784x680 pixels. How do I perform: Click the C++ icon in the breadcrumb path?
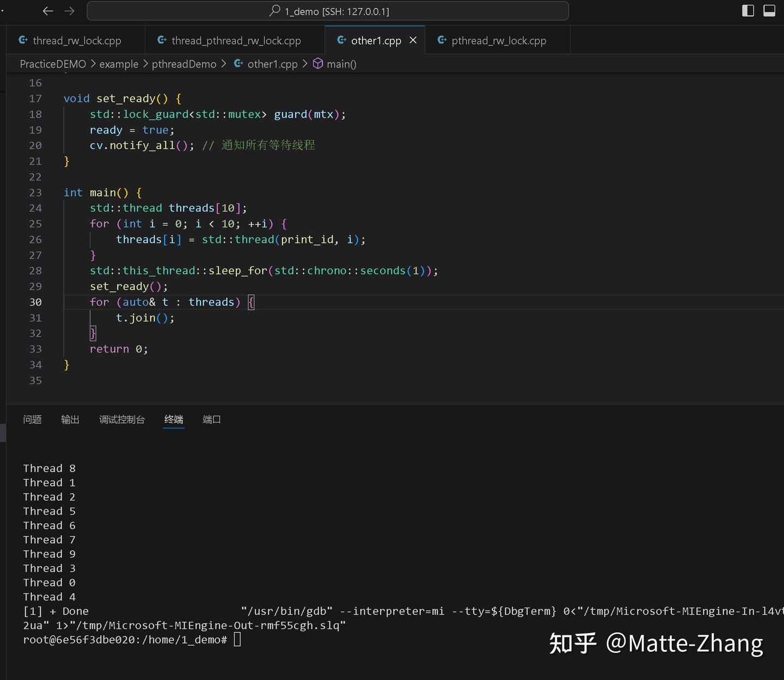pyautogui.click(x=238, y=64)
